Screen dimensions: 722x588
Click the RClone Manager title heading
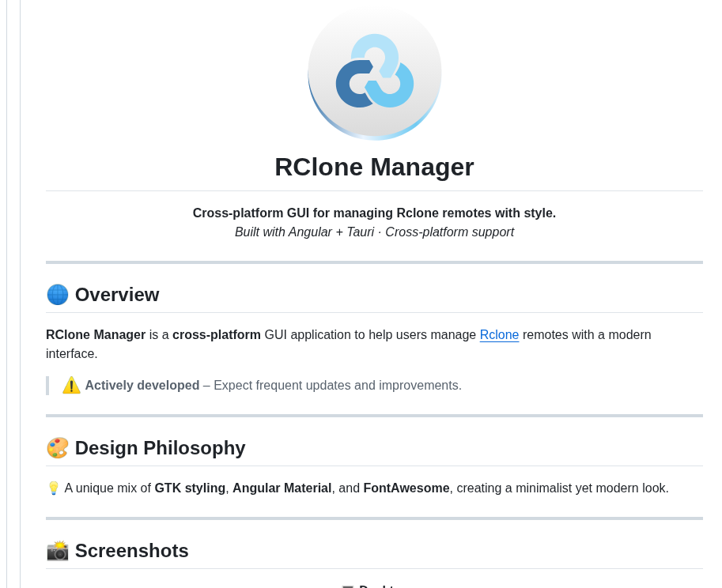374,167
